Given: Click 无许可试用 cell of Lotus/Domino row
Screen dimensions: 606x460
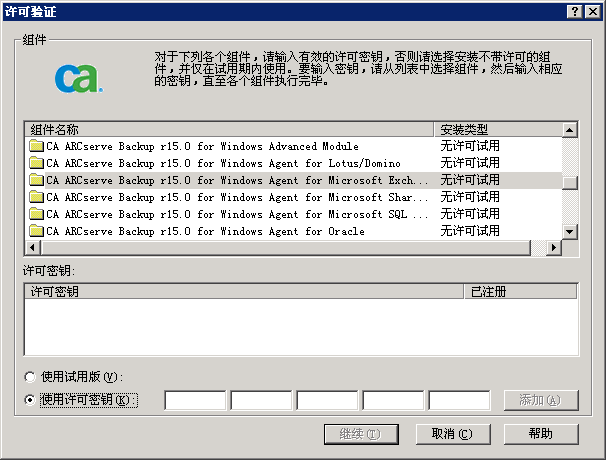Looking at the screenshot, I should [x=470, y=163].
